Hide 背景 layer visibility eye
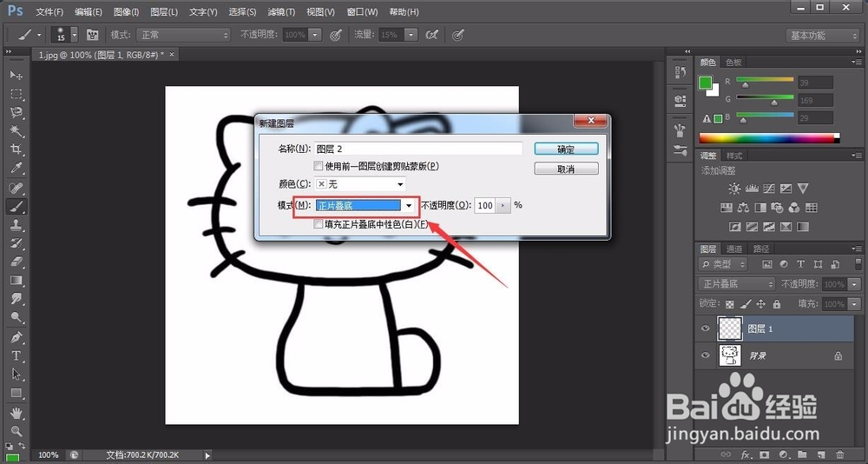The width and height of the screenshot is (868, 464). point(705,355)
